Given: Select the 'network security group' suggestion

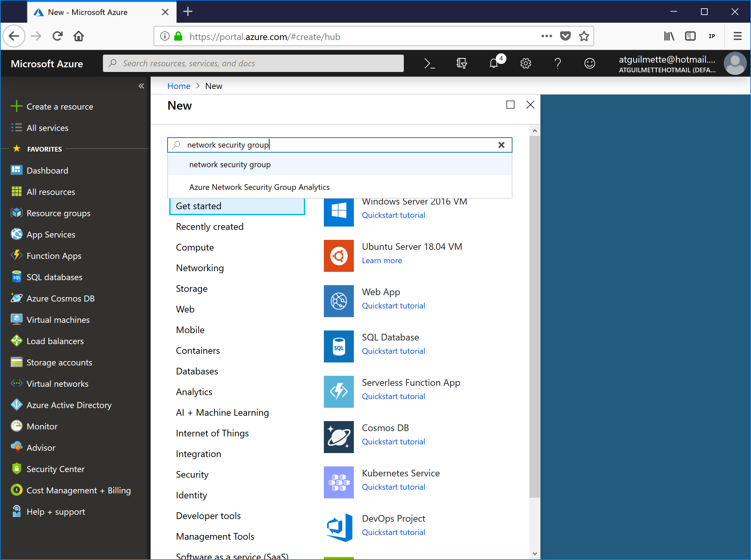Looking at the screenshot, I should click(230, 165).
